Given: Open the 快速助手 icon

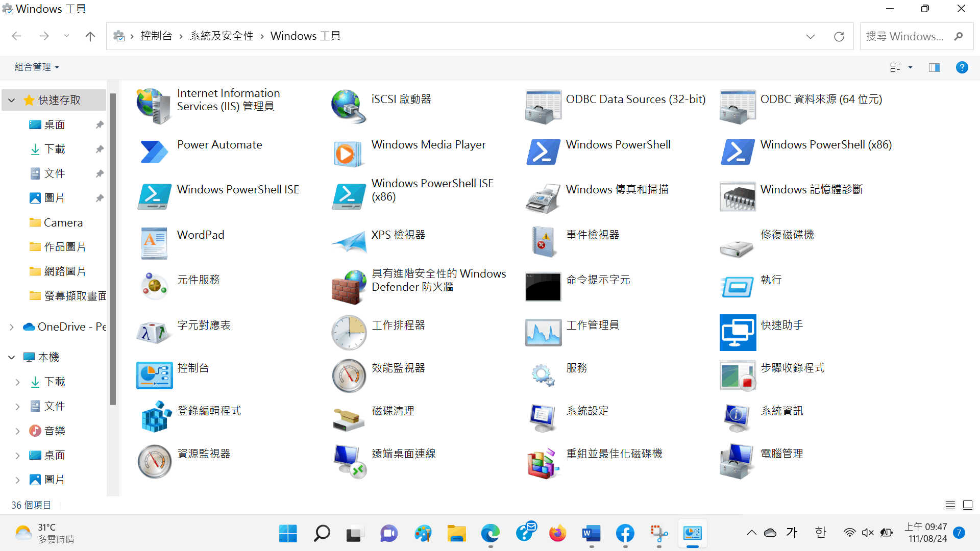Looking at the screenshot, I should pos(738,332).
